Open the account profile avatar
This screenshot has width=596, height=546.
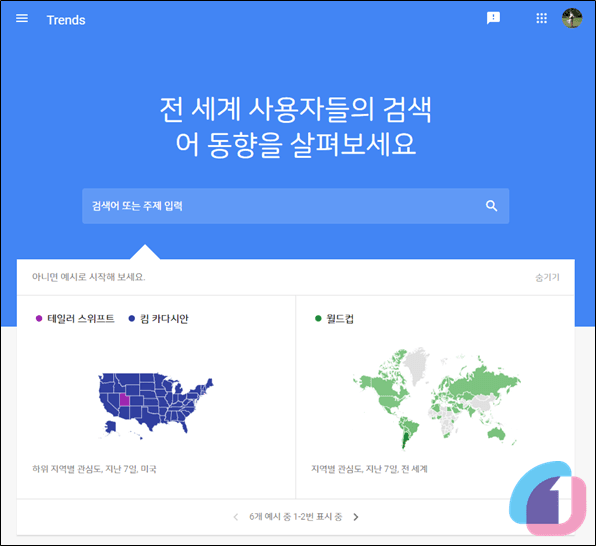572,18
